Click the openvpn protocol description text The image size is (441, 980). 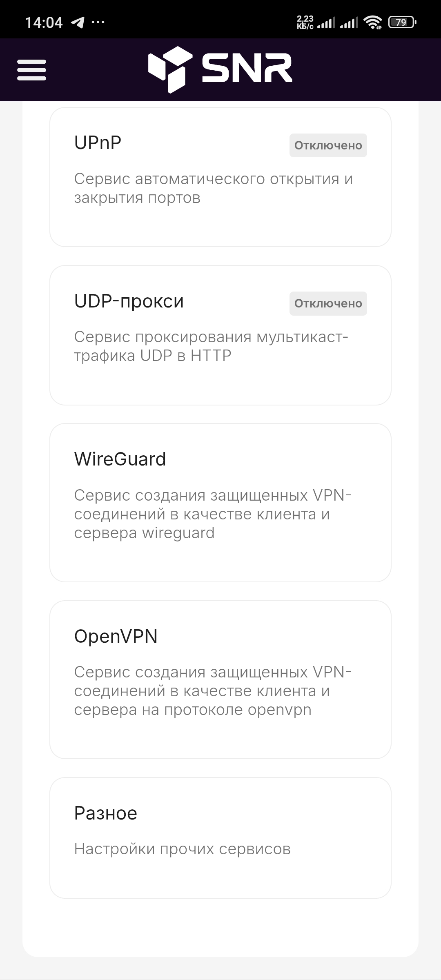point(212,691)
